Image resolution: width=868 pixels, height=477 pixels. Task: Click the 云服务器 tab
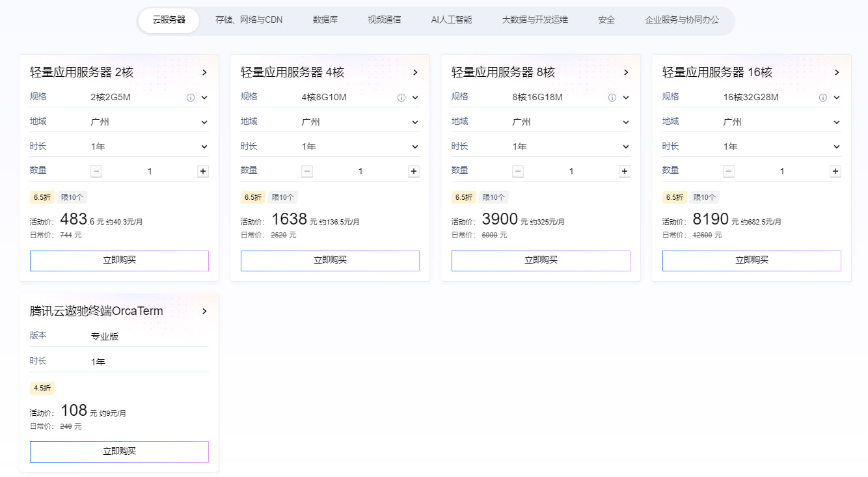click(169, 20)
